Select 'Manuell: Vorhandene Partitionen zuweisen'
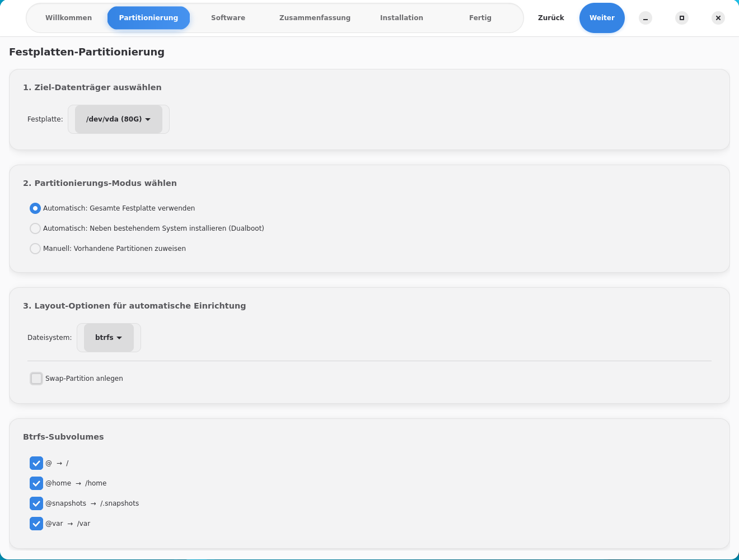The image size is (739, 560). (35, 249)
